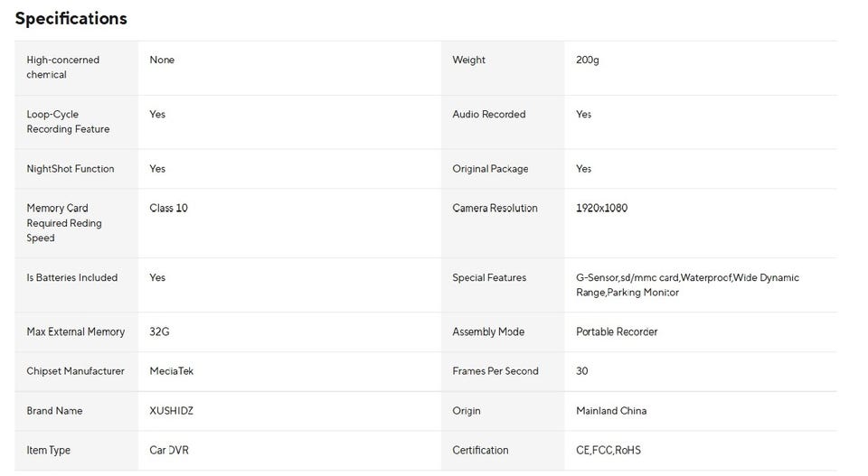868x476 pixels.
Task: Select the Car DVR item type value
Action: 169,450
